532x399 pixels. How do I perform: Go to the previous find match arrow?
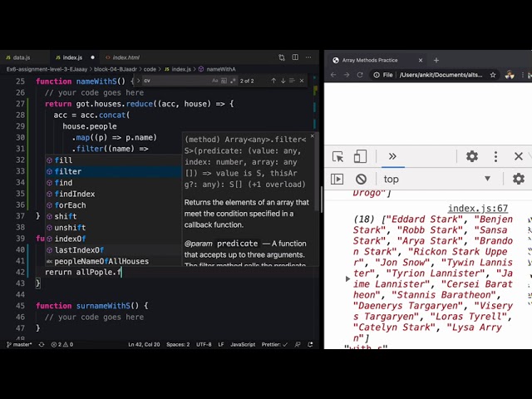[273, 81]
